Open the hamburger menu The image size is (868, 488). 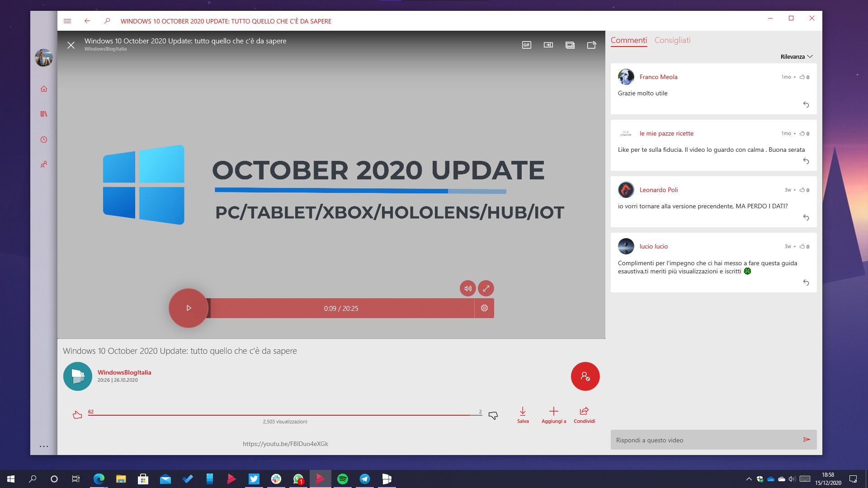coord(67,21)
